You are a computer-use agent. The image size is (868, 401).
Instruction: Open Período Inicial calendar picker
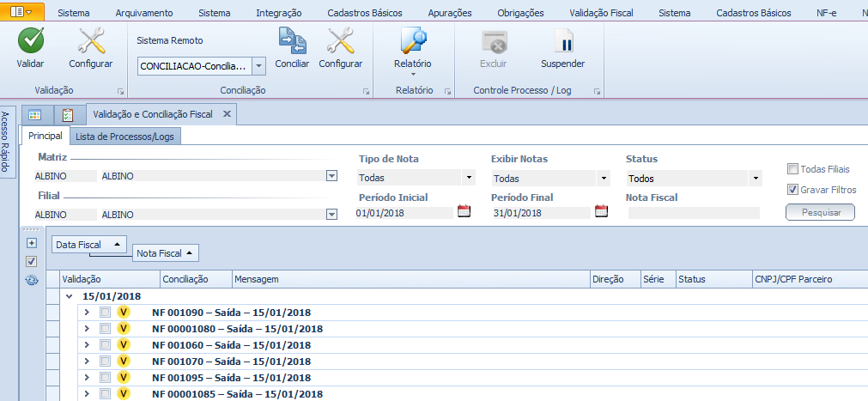click(464, 212)
